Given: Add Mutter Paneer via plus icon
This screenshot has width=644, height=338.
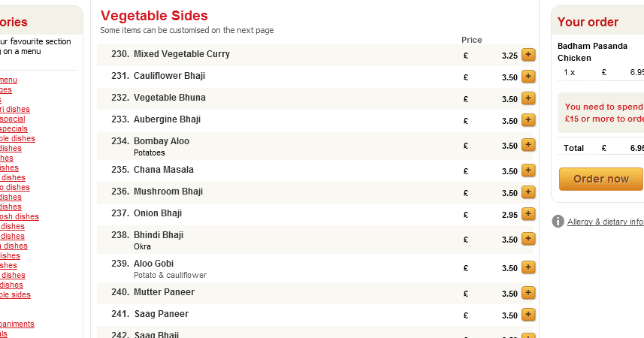Looking at the screenshot, I should click(528, 293).
